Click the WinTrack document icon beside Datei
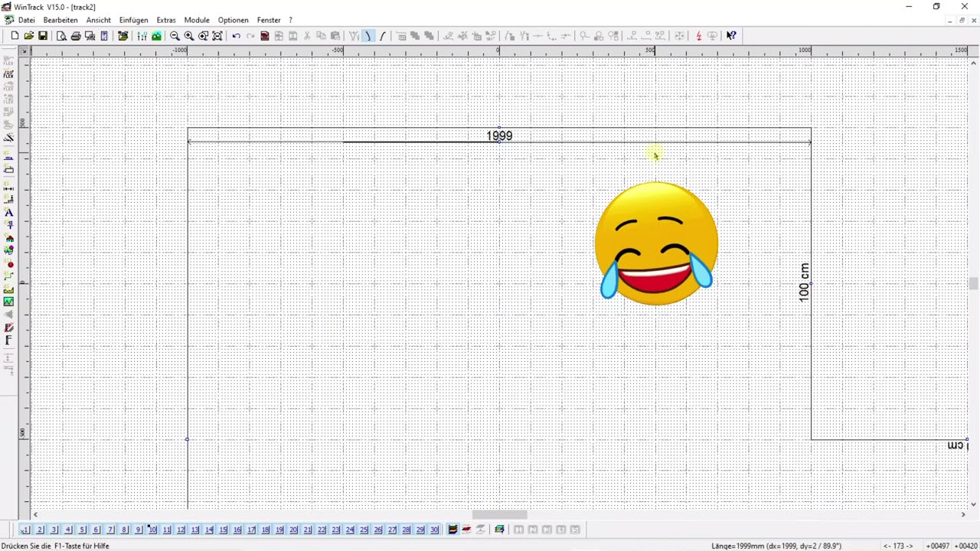Screen dimensions: 980x551 point(8,20)
